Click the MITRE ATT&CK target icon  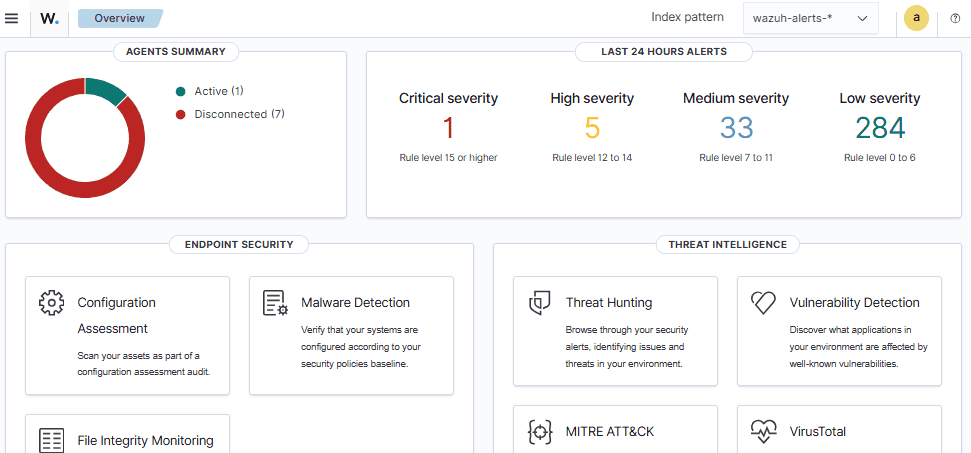click(x=540, y=432)
